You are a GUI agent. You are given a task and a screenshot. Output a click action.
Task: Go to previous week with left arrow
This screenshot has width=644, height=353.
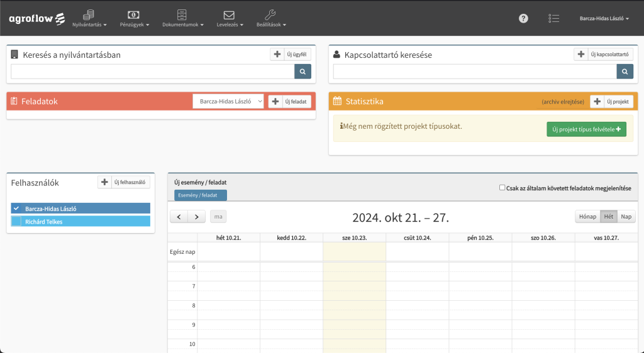click(x=179, y=217)
